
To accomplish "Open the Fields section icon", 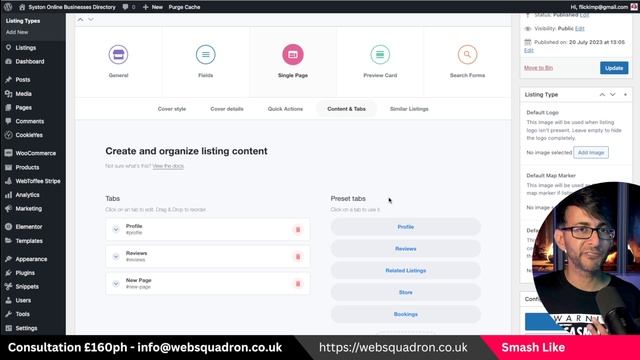I will coord(205,54).
